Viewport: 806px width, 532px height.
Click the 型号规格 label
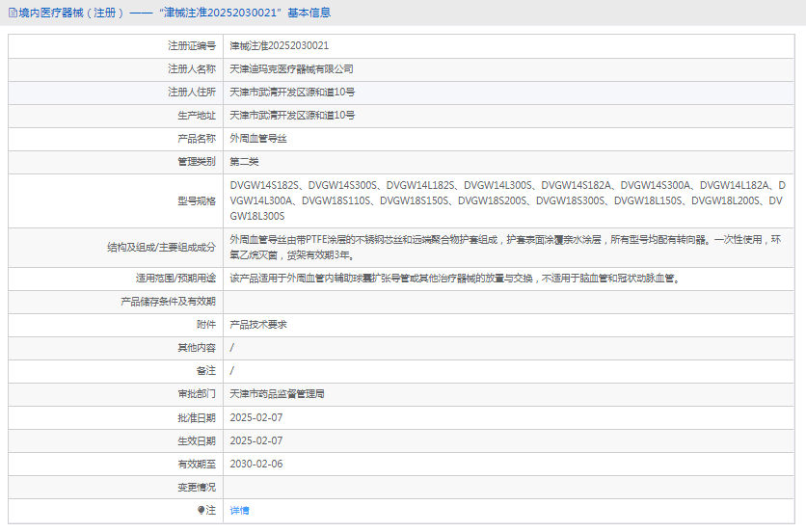pyautogui.click(x=197, y=201)
